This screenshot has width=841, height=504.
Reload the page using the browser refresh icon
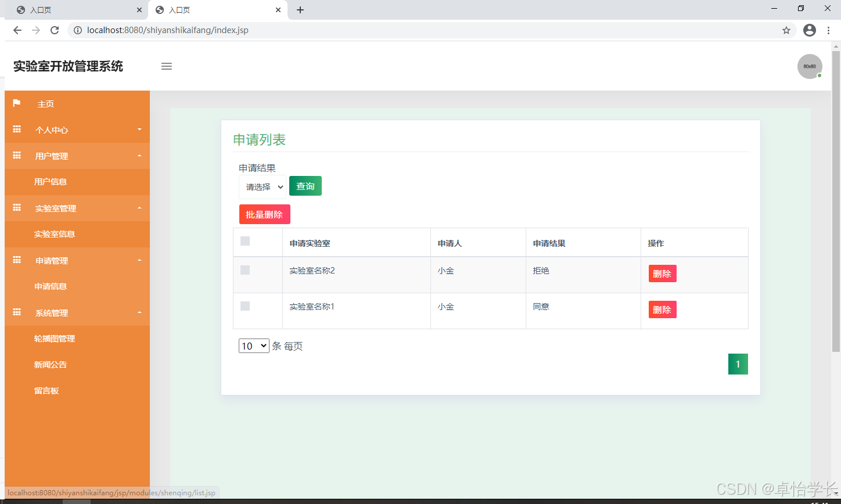coord(55,30)
